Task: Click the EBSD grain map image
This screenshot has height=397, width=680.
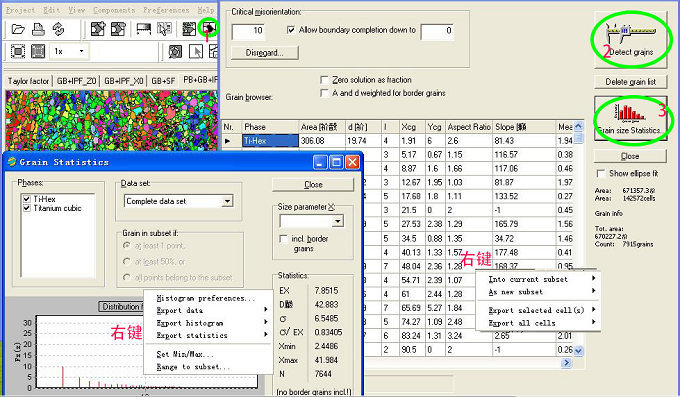Action: pos(111,120)
